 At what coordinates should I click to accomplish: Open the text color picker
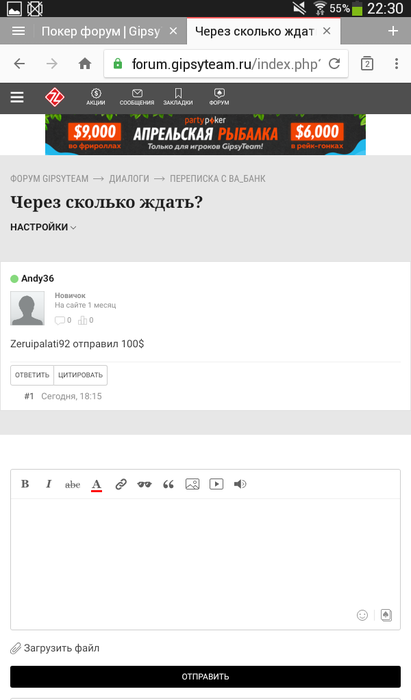tap(96, 485)
